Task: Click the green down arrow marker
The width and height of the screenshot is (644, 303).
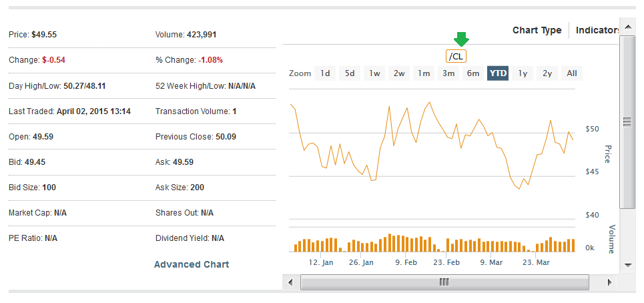Action: [x=461, y=39]
